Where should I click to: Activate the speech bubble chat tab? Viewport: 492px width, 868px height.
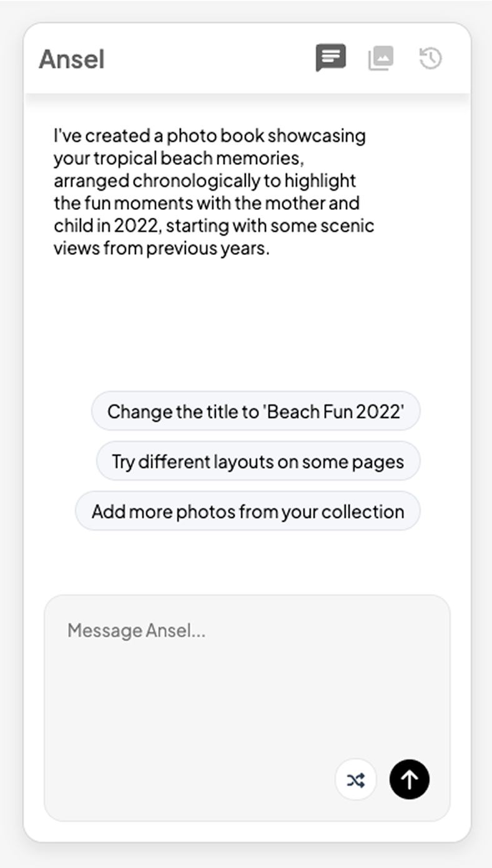pyautogui.click(x=330, y=59)
